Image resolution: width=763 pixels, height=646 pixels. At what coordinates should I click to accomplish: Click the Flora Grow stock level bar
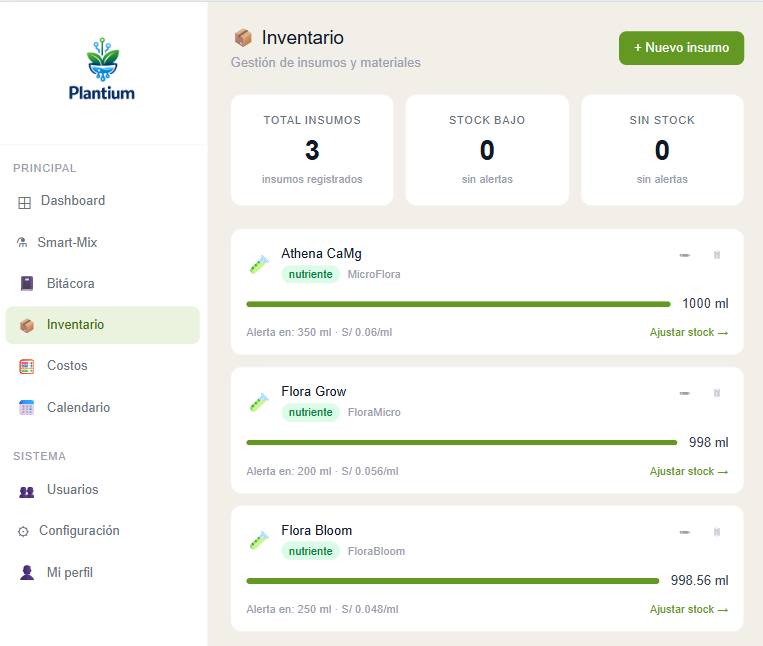pos(462,443)
